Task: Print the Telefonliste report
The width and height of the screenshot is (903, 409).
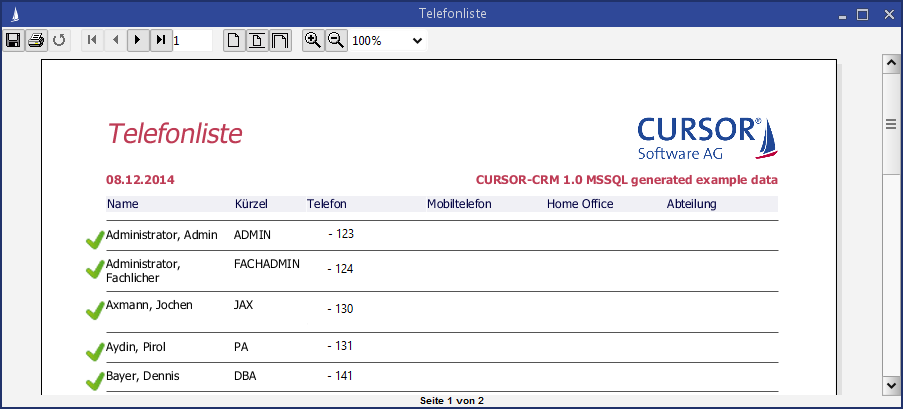Action: [x=36, y=40]
